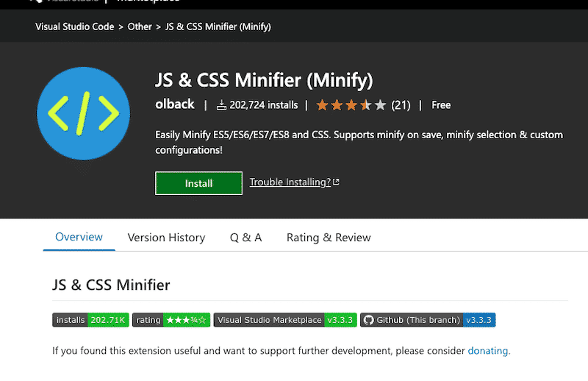Click the Visual Studio Code breadcrumb
This screenshot has height=381, width=588.
pyautogui.click(x=75, y=26)
